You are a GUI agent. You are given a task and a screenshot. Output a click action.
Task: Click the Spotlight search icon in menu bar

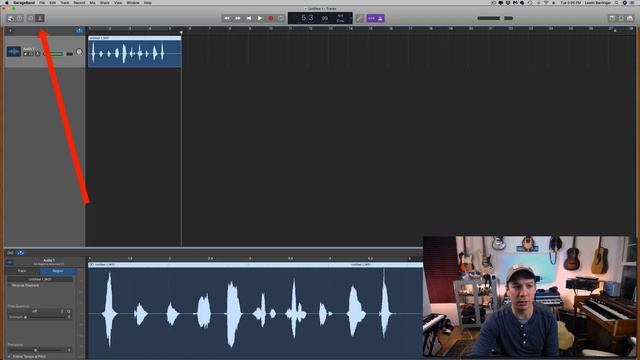coord(616,3)
